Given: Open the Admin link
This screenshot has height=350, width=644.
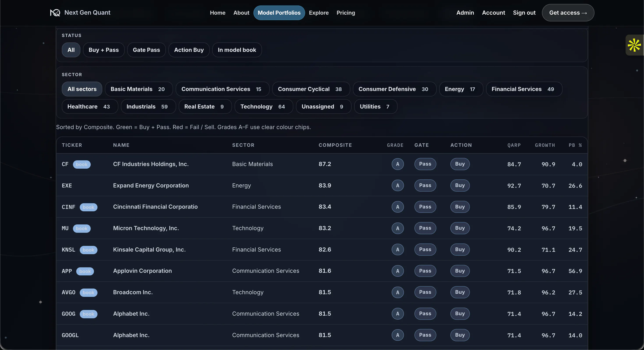Looking at the screenshot, I should 465,13.
